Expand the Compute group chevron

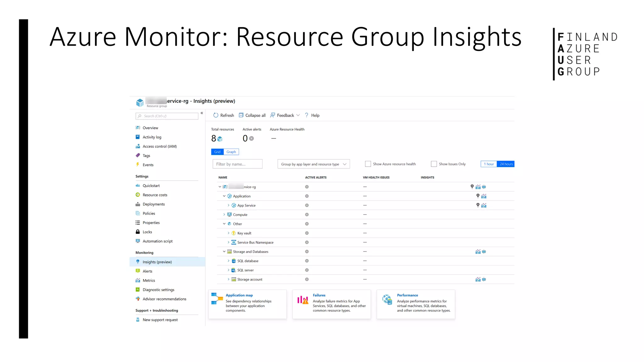pyautogui.click(x=224, y=214)
